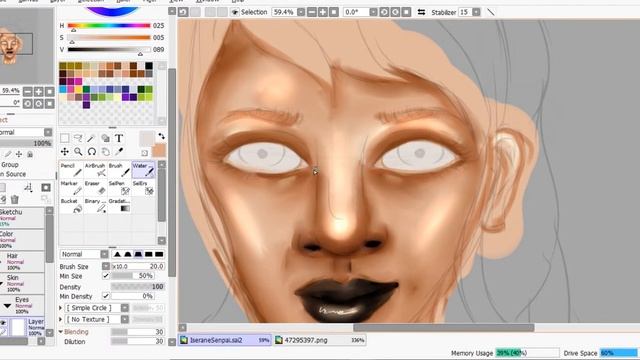Screen dimensions: 640x360
Task: Adjust the Value brightness slider
Action: click(109, 49)
